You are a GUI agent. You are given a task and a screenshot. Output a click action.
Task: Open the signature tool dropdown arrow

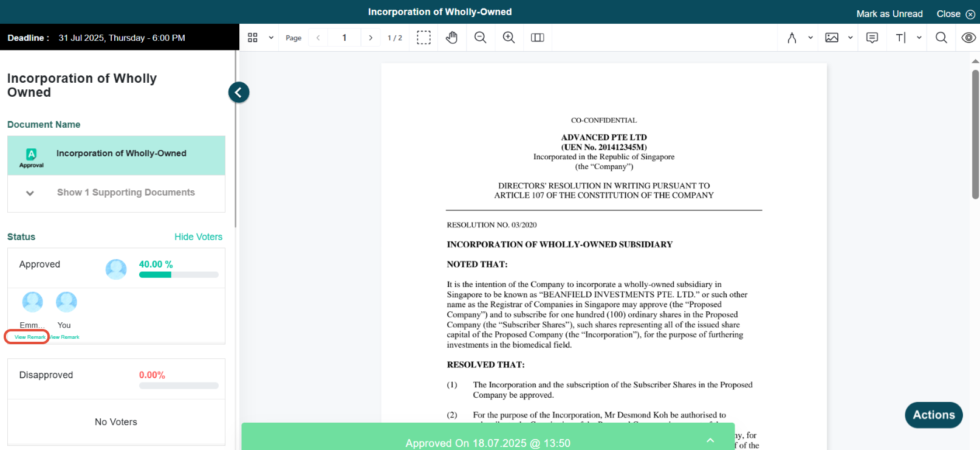810,38
